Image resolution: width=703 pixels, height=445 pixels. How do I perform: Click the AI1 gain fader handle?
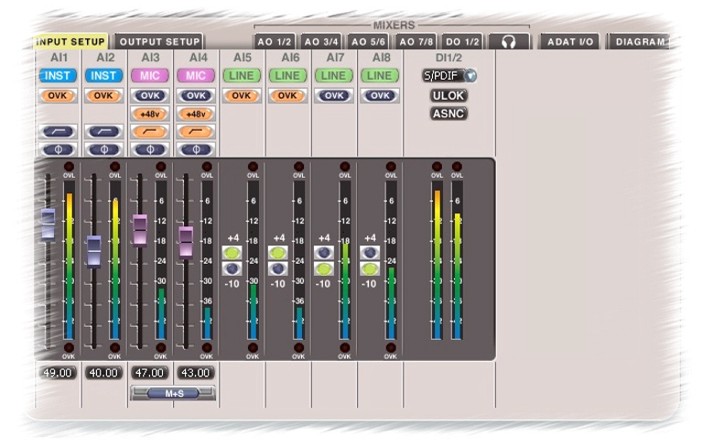click(48, 224)
